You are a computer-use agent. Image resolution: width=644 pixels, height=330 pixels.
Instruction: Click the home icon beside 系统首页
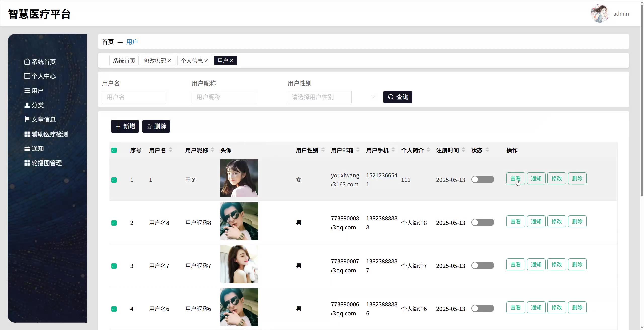[x=27, y=62]
